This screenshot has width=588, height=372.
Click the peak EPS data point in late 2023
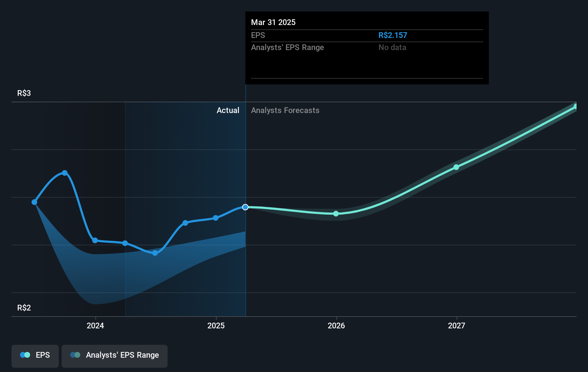click(x=65, y=173)
